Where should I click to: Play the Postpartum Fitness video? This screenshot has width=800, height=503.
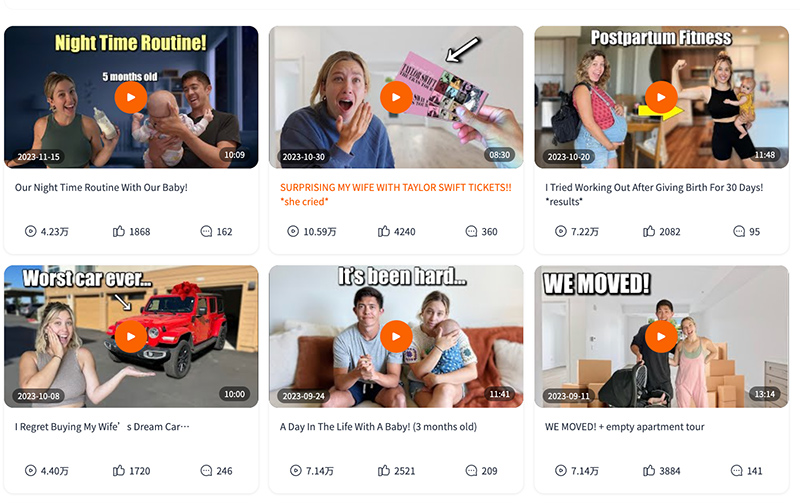tap(661, 97)
